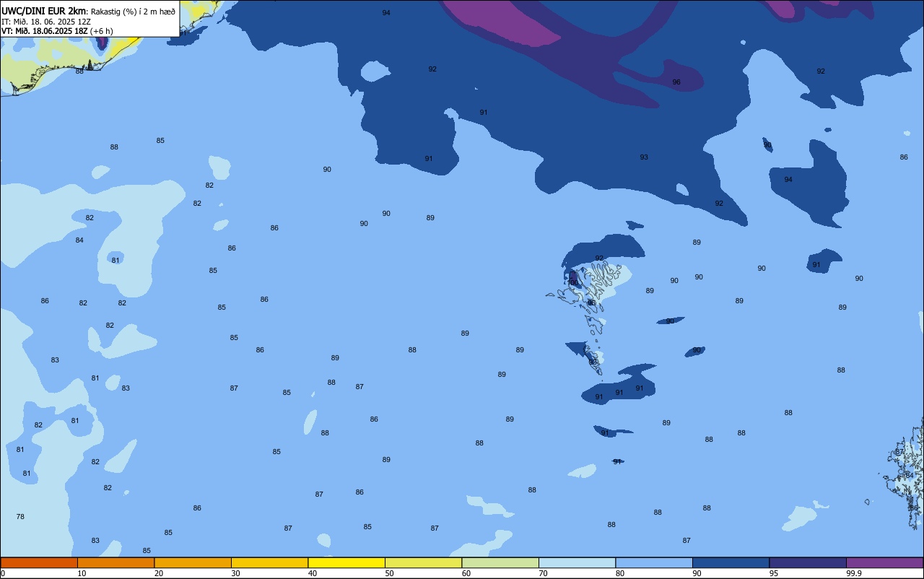The width and height of the screenshot is (924, 579).
Task: Click the 50–60 pale yellow legend swatch
Action: pyautogui.click(x=423, y=562)
